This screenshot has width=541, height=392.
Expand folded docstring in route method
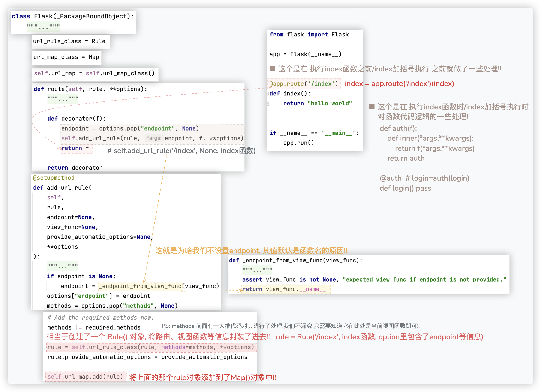point(63,99)
